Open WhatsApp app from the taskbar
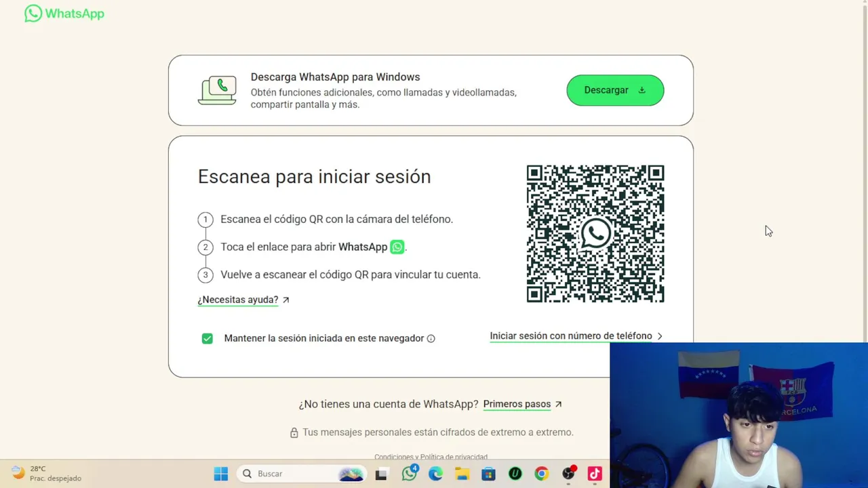The image size is (868, 488). pos(410,473)
